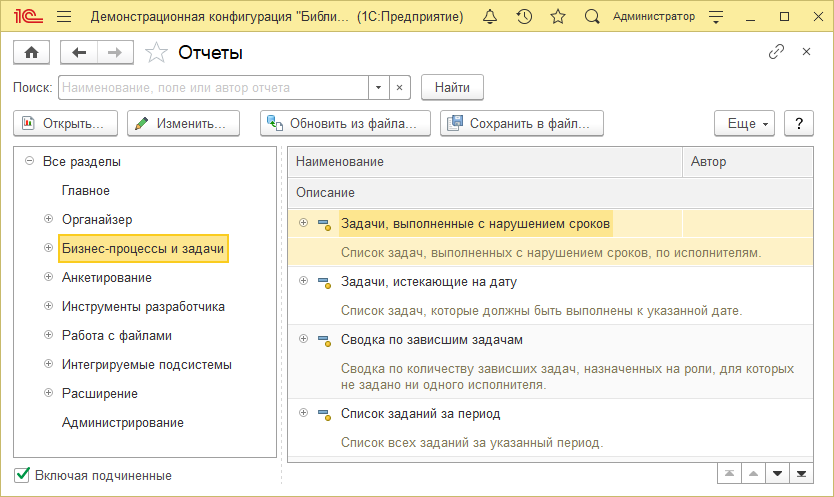Collapse the Все разделы tree node
This screenshot has width=834, height=497.
click(30, 161)
